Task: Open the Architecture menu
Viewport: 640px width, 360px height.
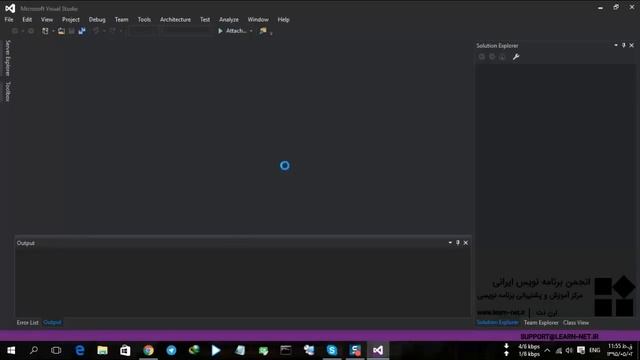Action: pos(175,20)
